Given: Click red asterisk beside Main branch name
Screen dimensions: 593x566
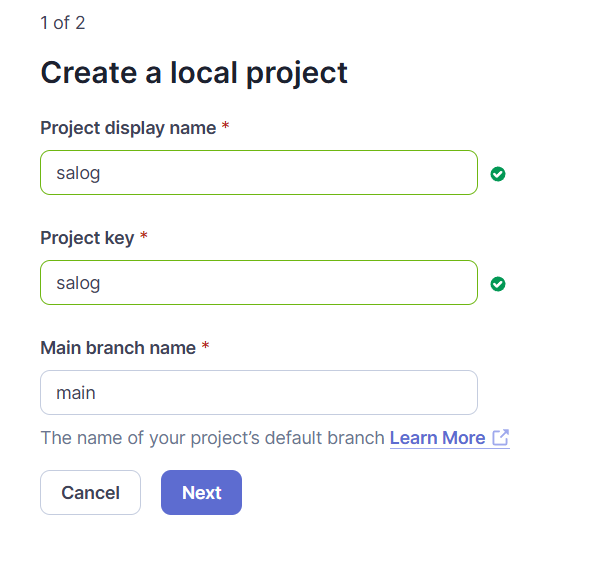Looking at the screenshot, I should coord(205,346).
